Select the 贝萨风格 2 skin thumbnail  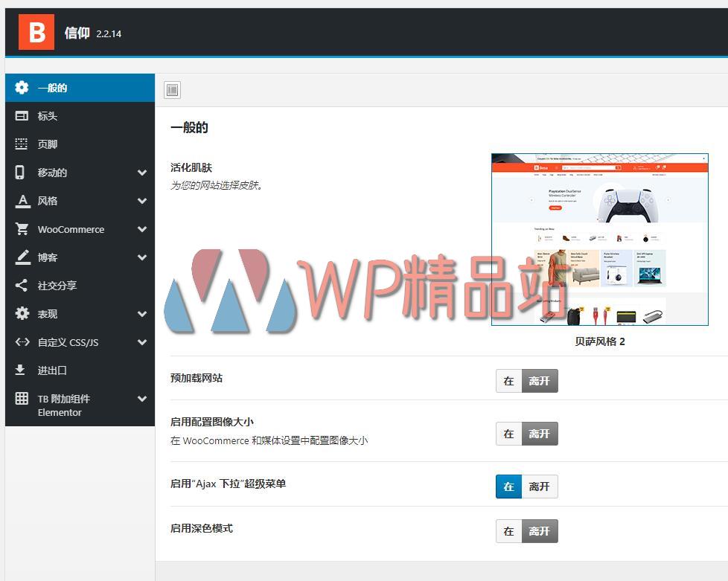click(x=599, y=240)
